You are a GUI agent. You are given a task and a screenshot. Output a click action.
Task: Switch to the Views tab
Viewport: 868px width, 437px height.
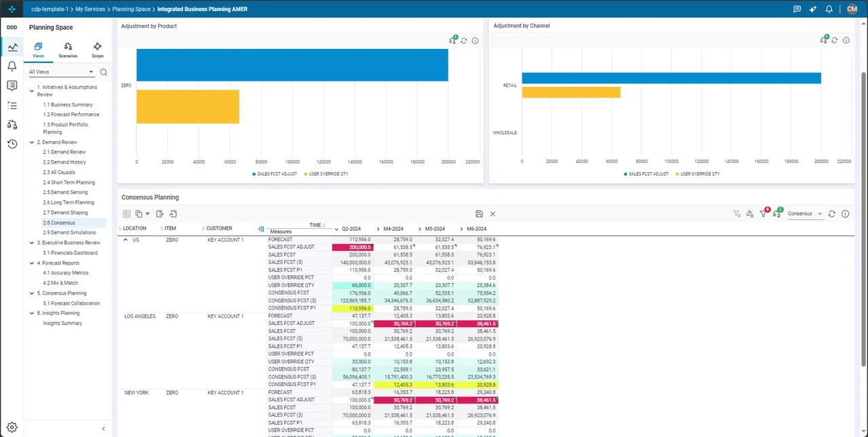(39, 50)
